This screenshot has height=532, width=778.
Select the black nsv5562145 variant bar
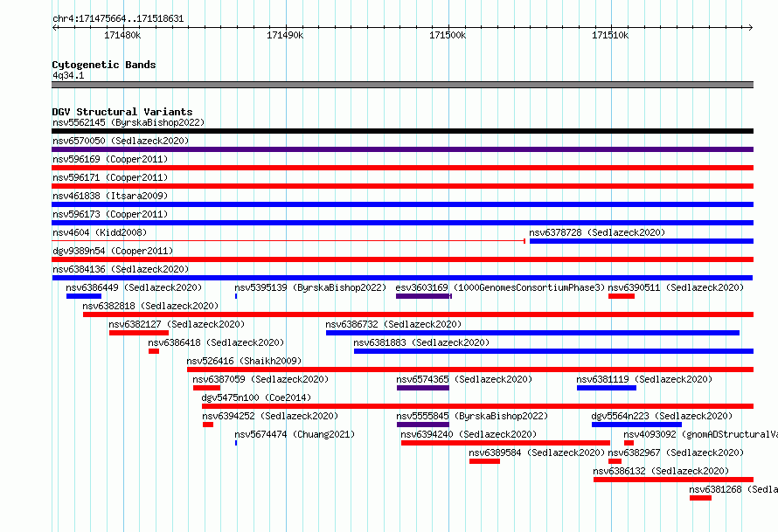[x=402, y=131]
